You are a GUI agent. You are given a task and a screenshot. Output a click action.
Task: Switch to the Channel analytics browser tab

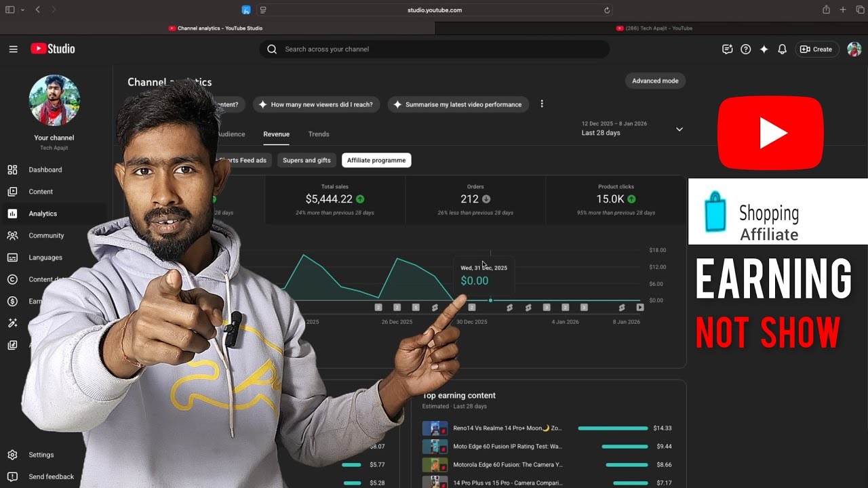pyautogui.click(x=216, y=28)
